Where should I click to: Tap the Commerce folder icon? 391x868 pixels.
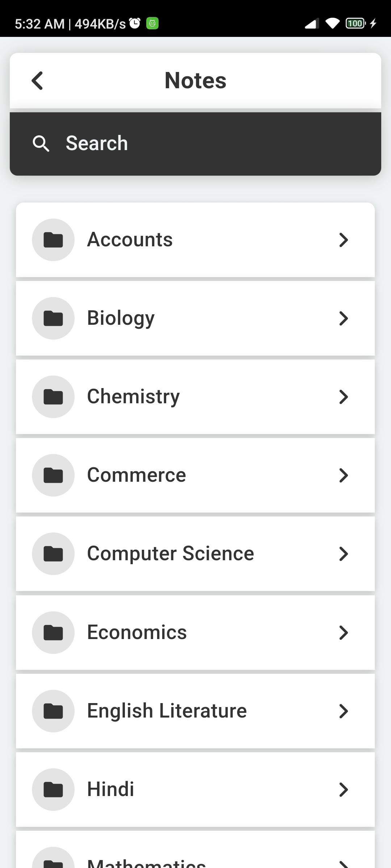(53, 475)
